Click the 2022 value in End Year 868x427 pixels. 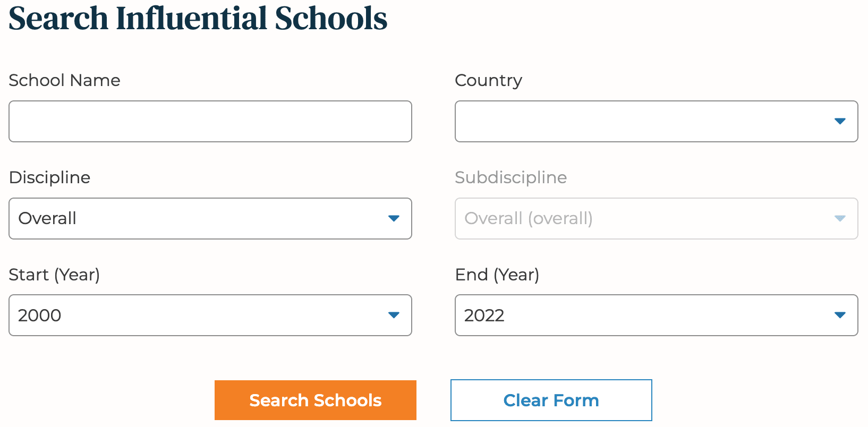(x=485, y=315)
